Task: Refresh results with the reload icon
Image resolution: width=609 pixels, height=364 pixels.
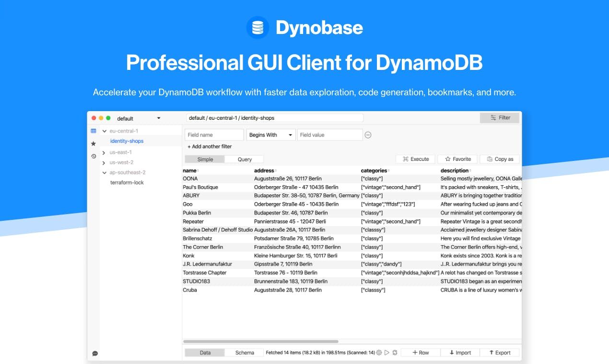Action: [394, 352]
